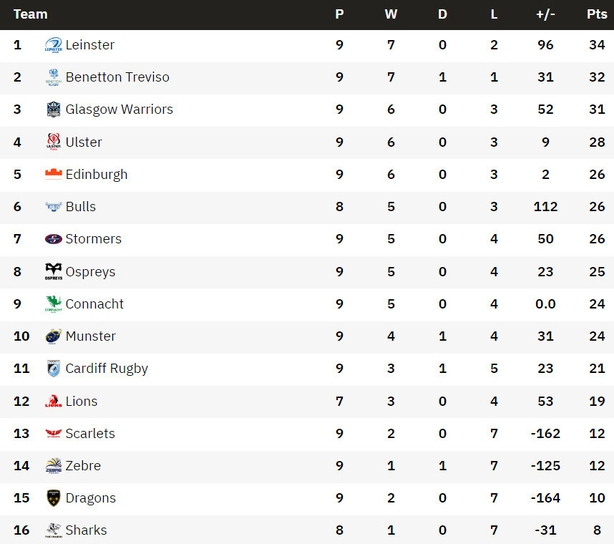Click the Team column header
This screenshot has width=614, height=544.
coord(31,14)
